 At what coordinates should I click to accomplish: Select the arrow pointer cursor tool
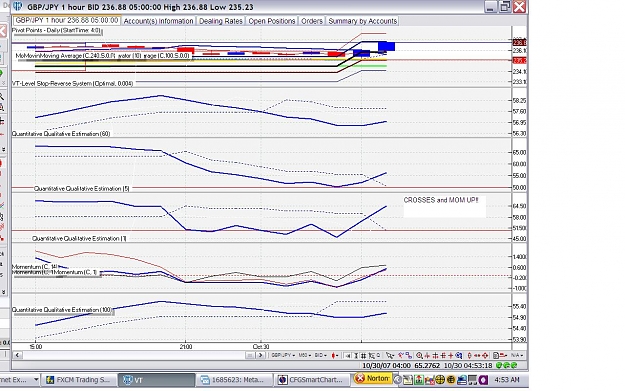pos(390,356)
